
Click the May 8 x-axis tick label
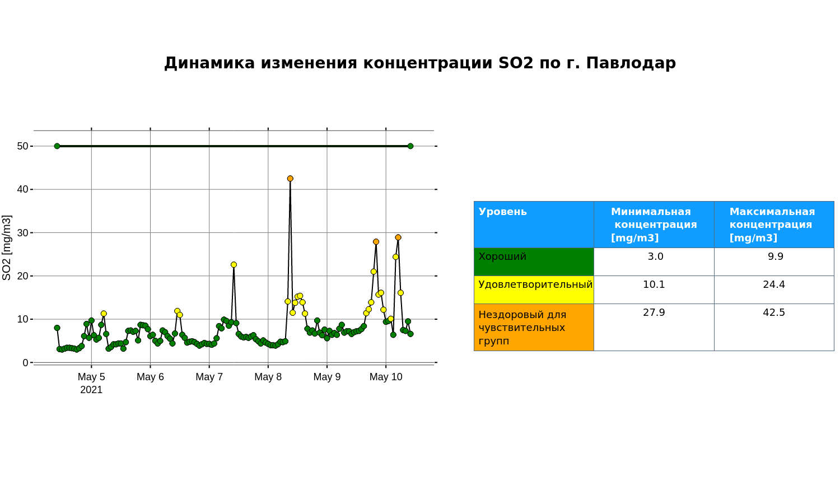[268, 377]
